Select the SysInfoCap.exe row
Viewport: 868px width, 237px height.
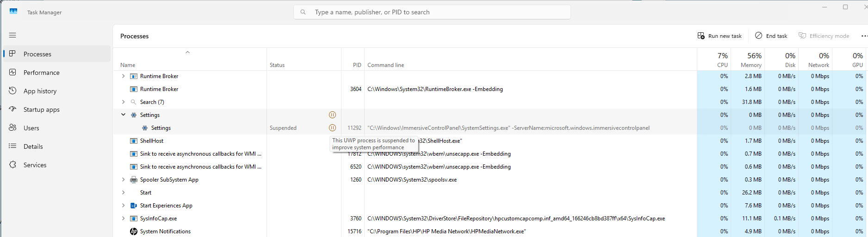click(490, 219)
